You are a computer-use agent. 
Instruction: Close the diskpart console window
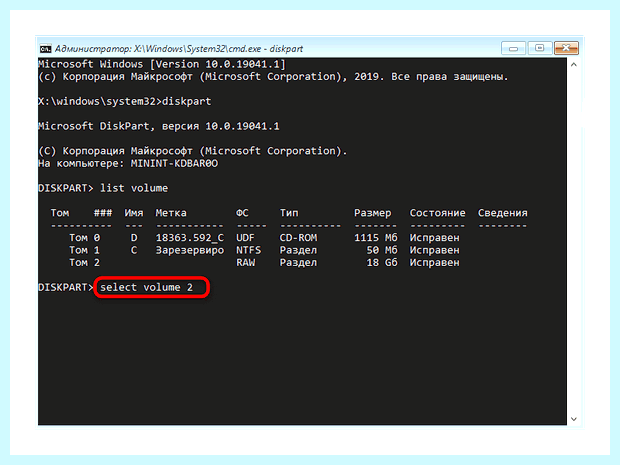tap(566, 48)
